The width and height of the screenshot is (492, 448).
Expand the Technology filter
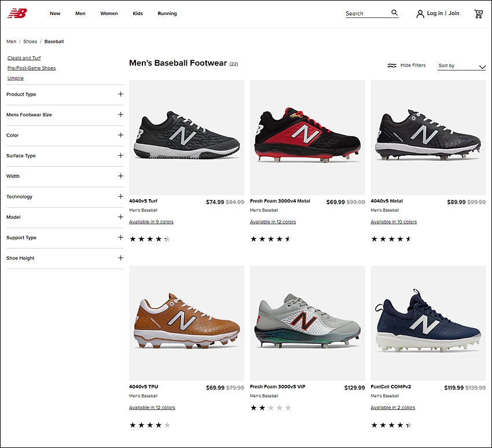[65, 197]
